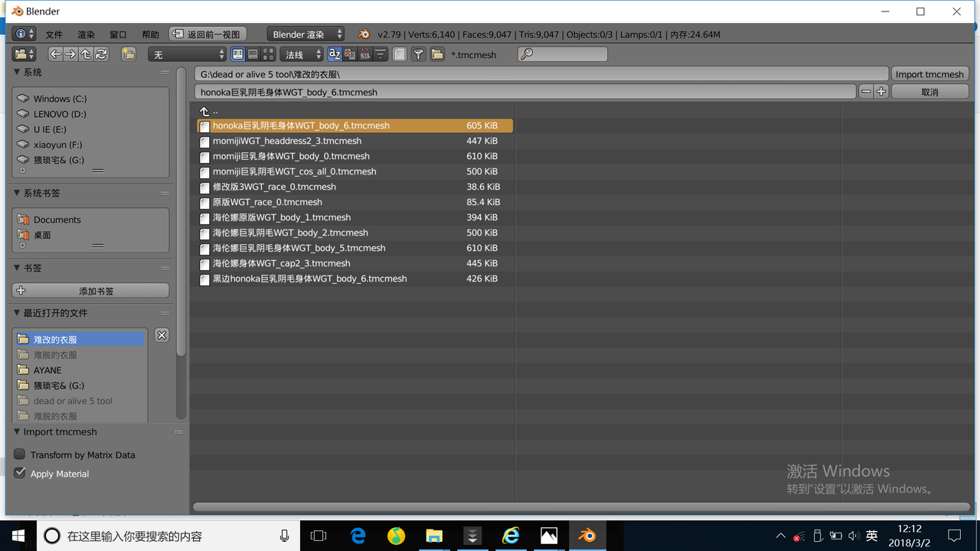Open the 文件 menu
The width and height of the screenshot is (980, 551).
(x=54, y=34)
